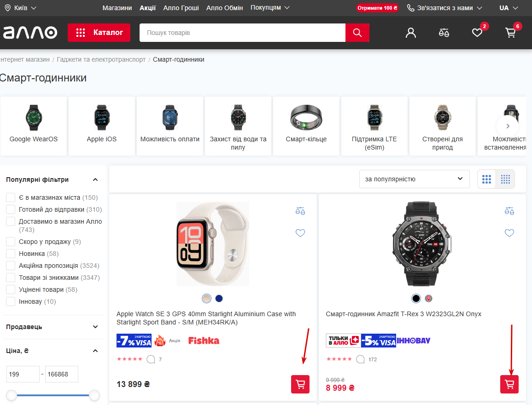
Task: Add Amazfit T-Rex 3 to comparison
Action: [509, 211]
